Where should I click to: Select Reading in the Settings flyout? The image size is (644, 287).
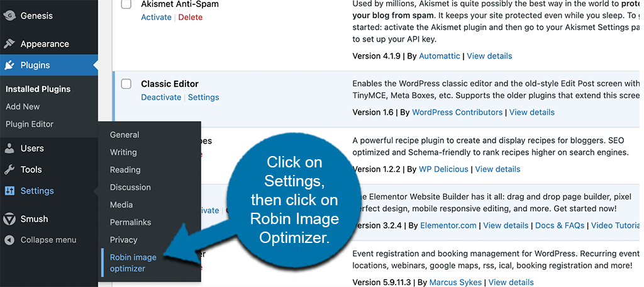[125, 170]
